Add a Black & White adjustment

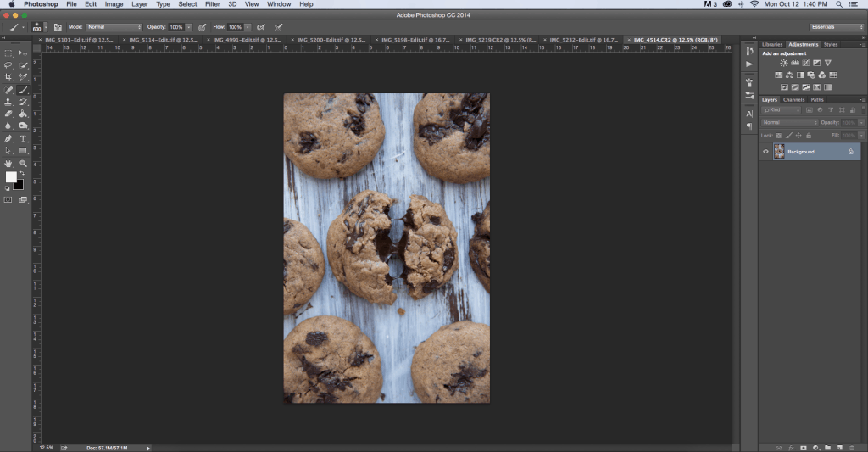point(800,75)
